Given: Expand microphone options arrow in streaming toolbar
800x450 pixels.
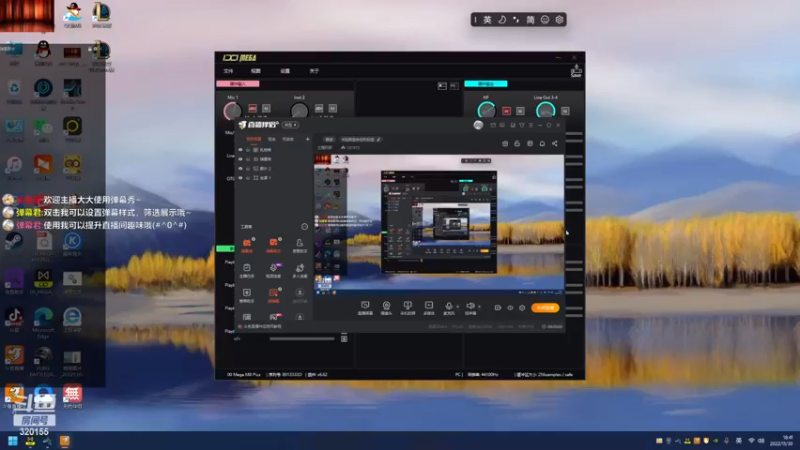Looking at the screenshot, I should (457, 307).
